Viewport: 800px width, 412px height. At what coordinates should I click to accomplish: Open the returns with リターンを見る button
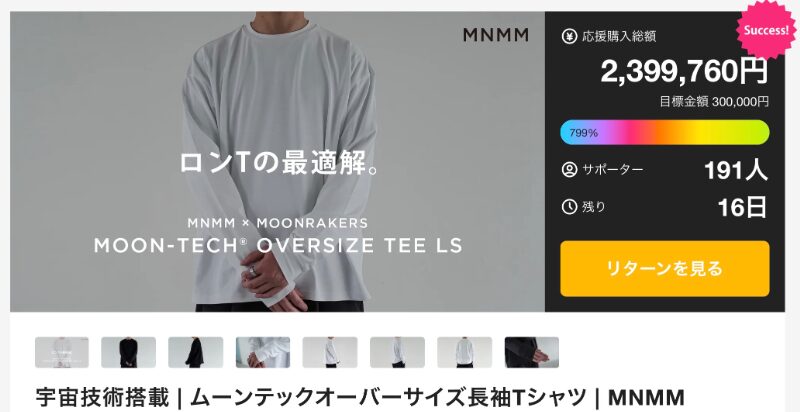[664, 268]
